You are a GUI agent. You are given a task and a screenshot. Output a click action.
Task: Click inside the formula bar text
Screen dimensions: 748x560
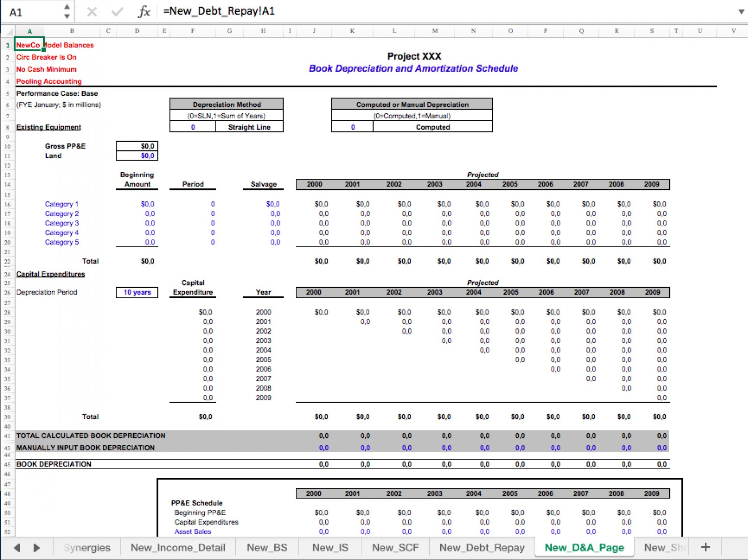tap(219, 11)
